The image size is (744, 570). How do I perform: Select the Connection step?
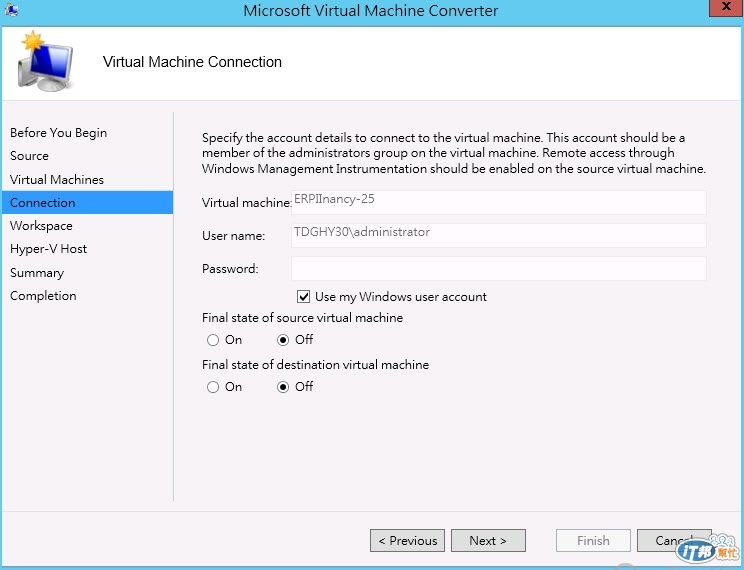coord(87,203)
